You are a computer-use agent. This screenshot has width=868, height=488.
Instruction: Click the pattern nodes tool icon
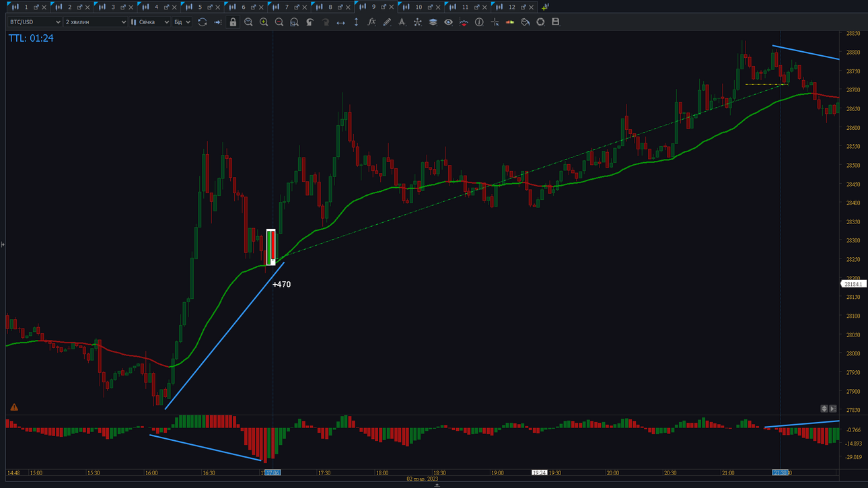417,22
